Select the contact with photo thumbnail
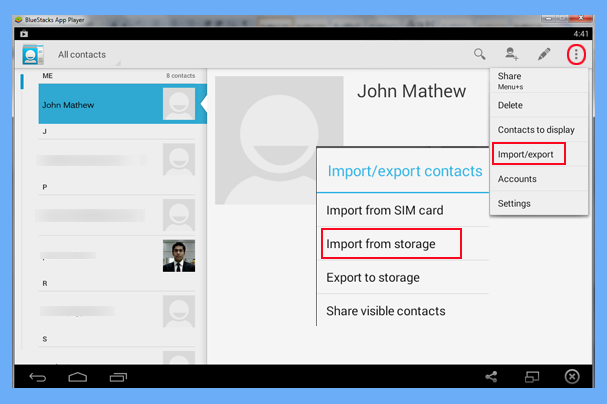 (111, 256)
